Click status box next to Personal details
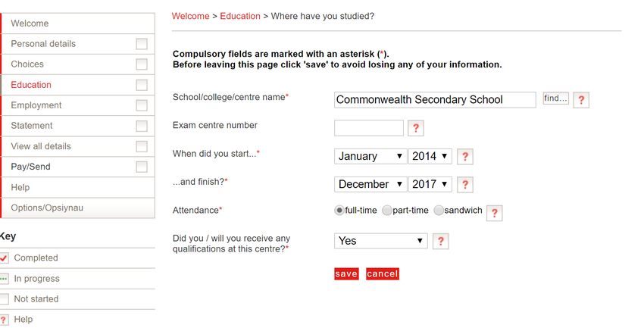Viewport: 644px width, 328px height. pyautogui.click(x=142, y=44)
